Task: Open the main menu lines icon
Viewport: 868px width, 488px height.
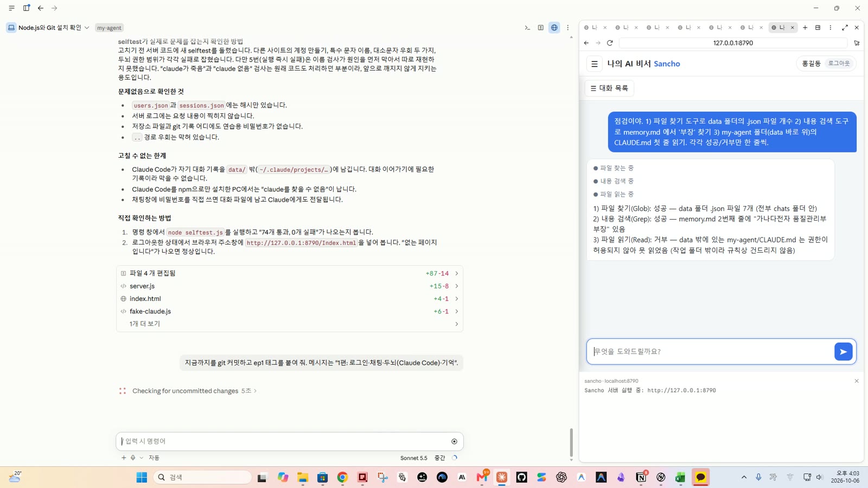Action: 11,8
